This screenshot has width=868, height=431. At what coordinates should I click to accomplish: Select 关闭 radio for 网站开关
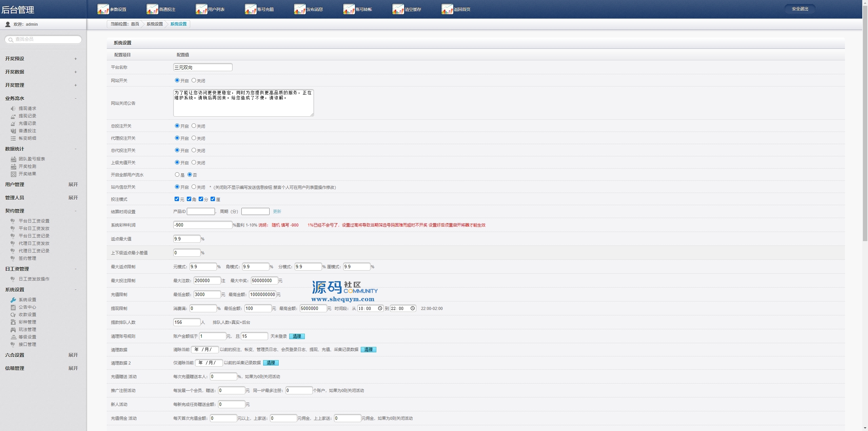click(194, 80)
